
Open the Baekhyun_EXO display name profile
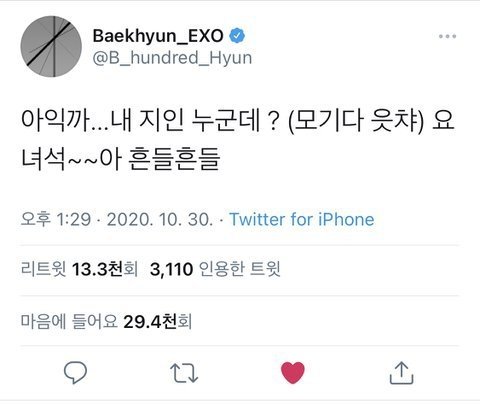158,36
